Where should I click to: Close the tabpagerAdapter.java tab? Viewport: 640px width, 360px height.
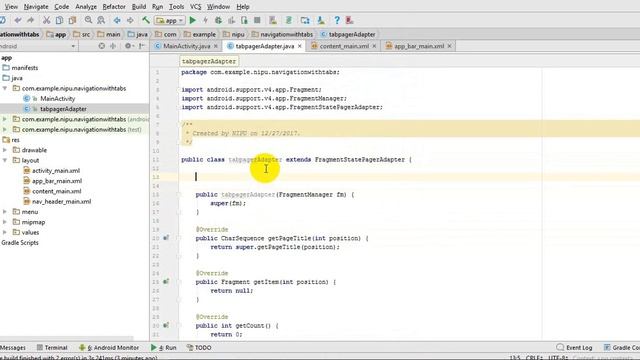[x=300, y=46]
